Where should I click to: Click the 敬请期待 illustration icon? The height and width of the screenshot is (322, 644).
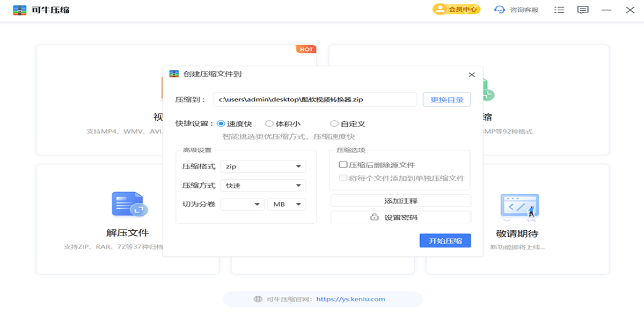click(x=518, y=208)
